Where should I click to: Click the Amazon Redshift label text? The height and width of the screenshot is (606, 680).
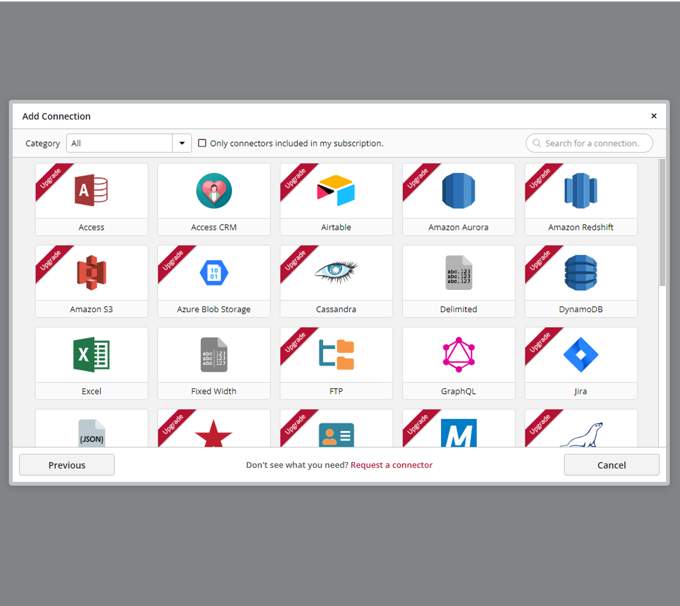(581, 227)
